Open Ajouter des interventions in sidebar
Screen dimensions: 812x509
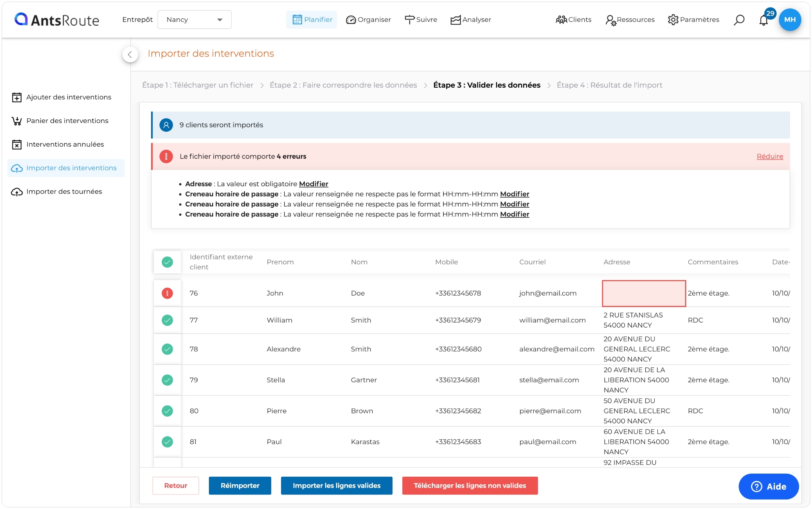pyautogui.click(x=68, y=97)
